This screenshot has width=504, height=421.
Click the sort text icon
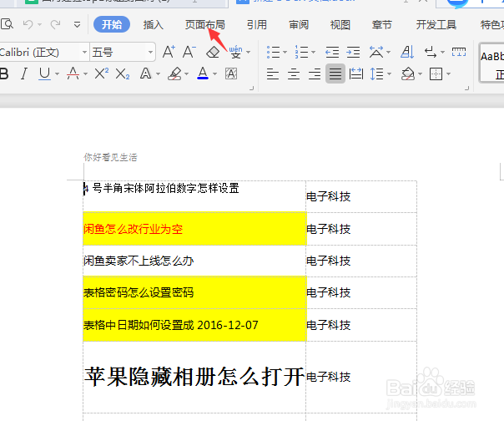pos(407,52)
